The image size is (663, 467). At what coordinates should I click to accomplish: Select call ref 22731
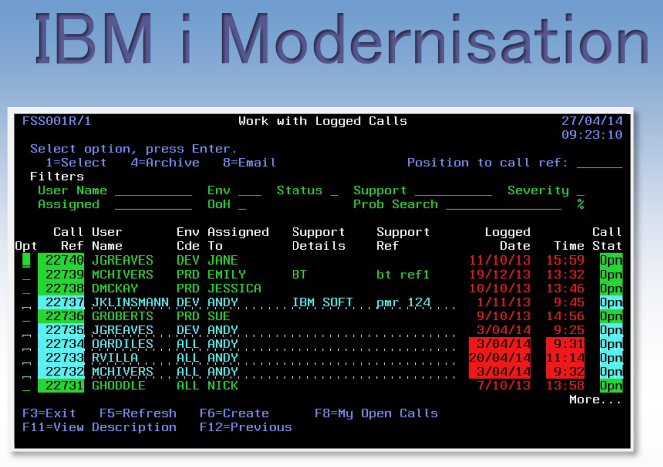tap(61, 386)
